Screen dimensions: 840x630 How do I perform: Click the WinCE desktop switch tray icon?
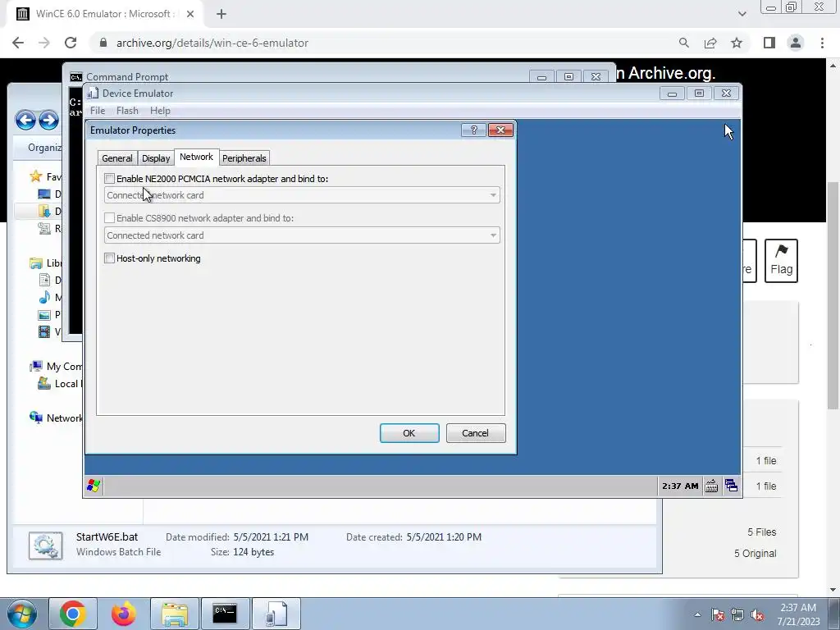click(x=731, y=486)
